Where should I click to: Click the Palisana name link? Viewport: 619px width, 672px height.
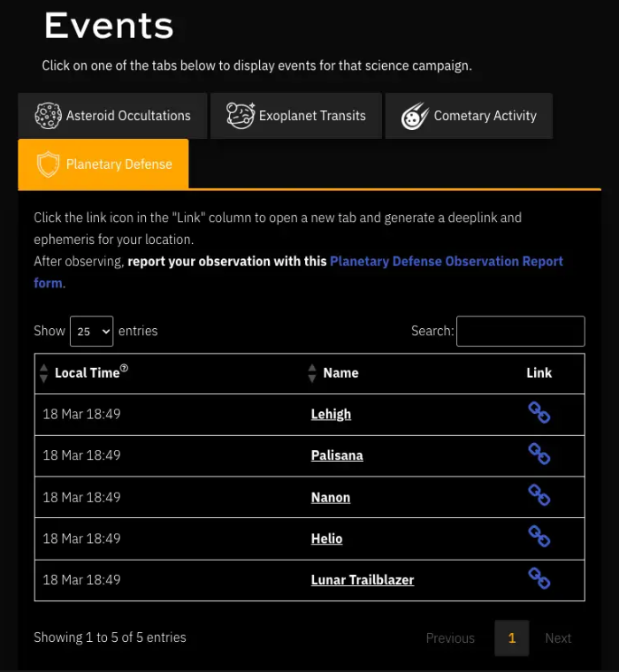(337, 455)
